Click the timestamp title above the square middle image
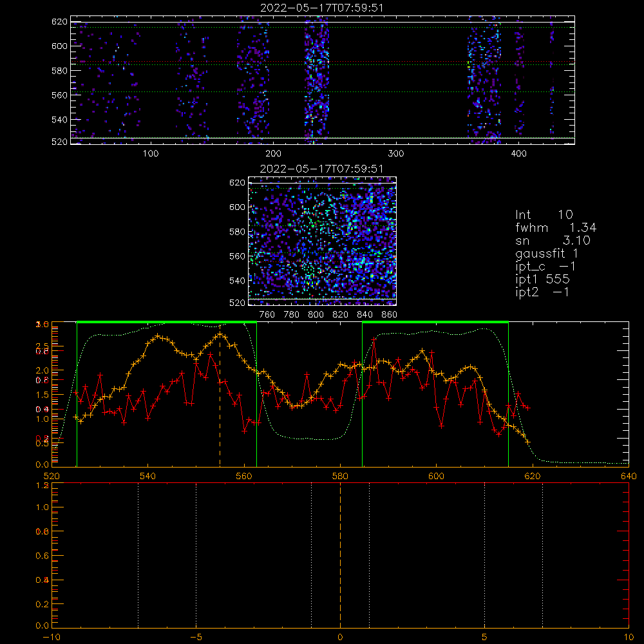The height and width of the screenshot is (644, 644). [x=321, y=169]
